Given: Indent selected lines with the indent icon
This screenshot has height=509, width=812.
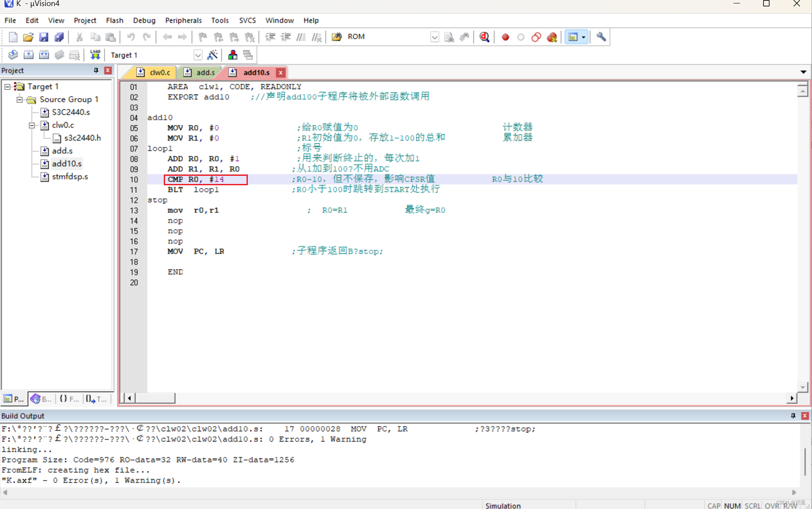Looking at the screenshot, I should pos(270,37).
